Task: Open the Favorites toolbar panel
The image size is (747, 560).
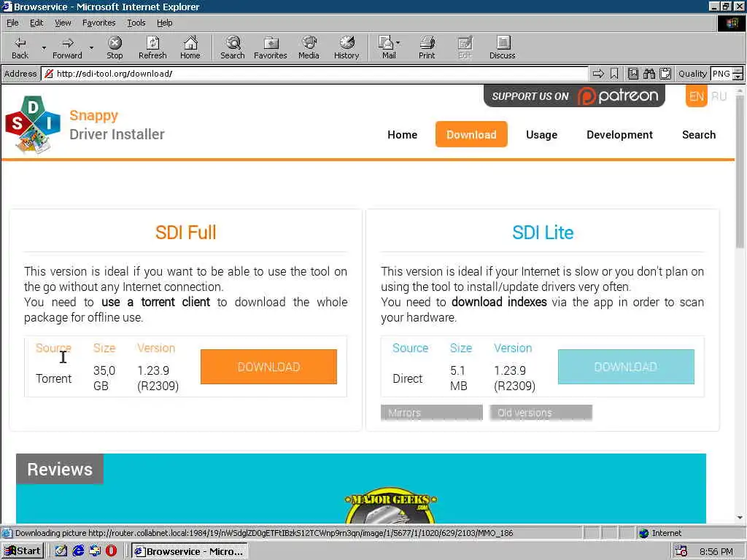Action: click(x=270, y=47)
